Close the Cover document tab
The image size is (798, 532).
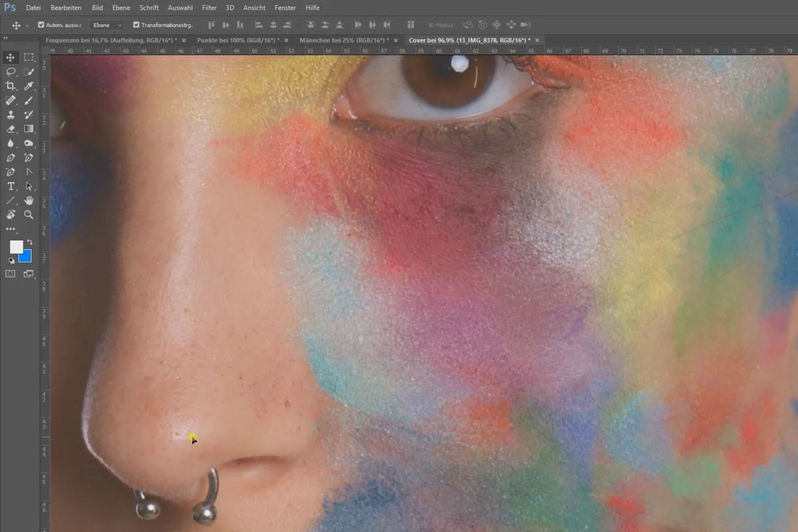point(537,41)
